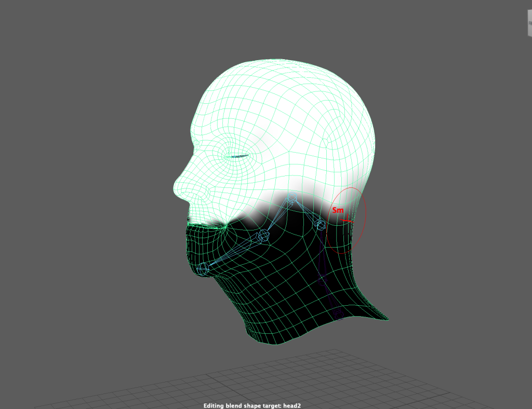This screenshot has width=532, height=409.
Task: Click the ViewCube front face
Action: click(x=527, y=23)
